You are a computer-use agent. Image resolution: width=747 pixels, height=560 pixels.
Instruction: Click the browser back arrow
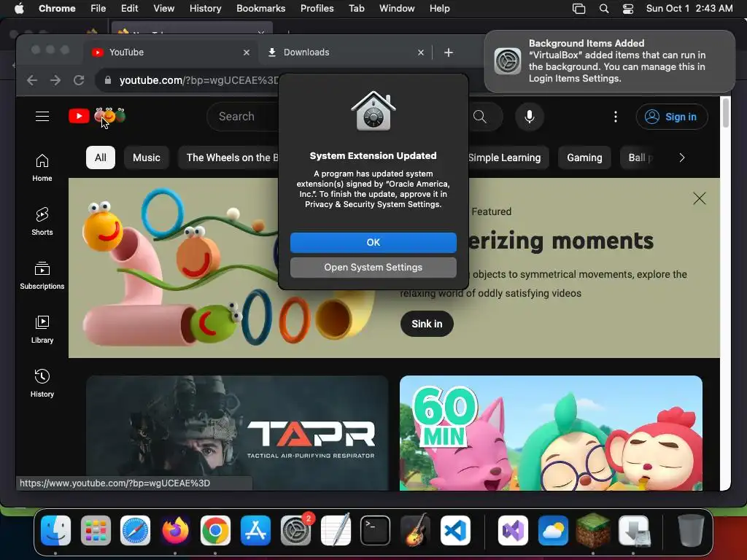tap(32, 80)
